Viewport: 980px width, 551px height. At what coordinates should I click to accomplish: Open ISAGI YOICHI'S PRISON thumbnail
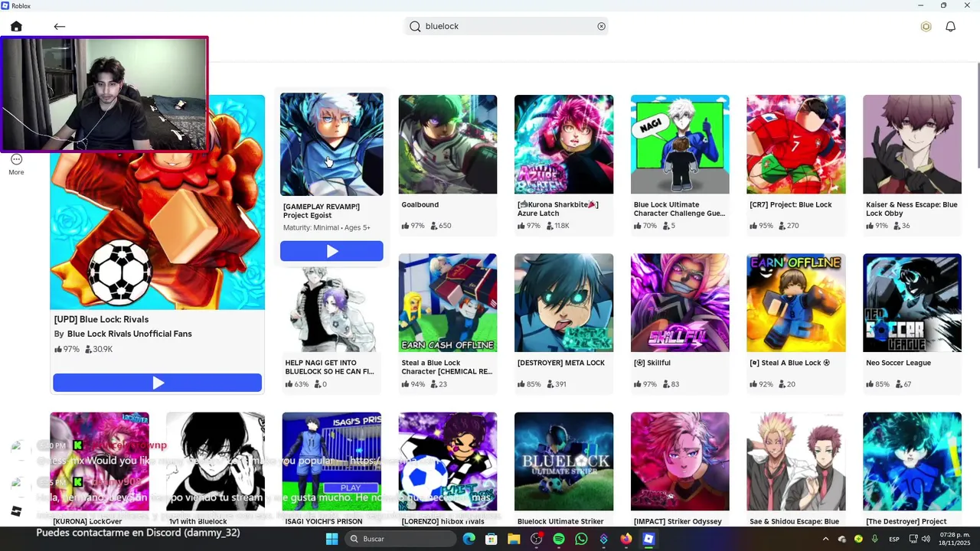click(x=332, y=461)
